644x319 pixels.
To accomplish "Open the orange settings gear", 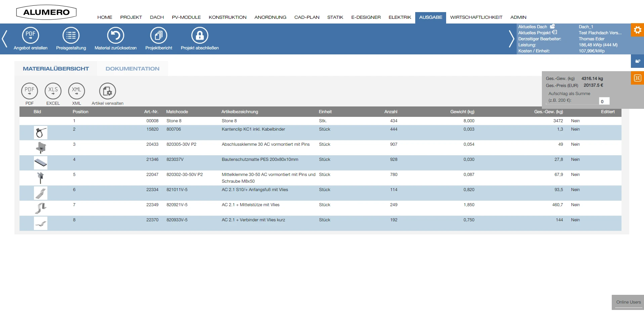I will point(637,30).
